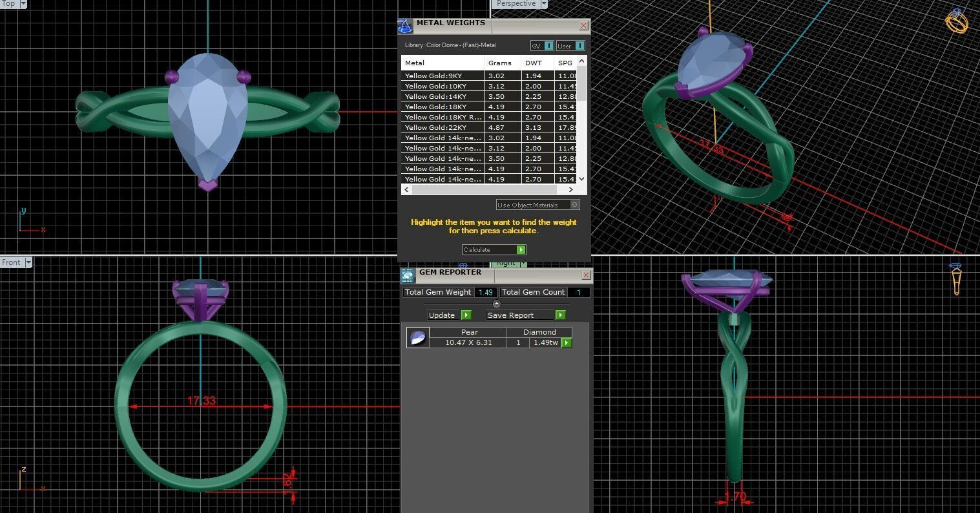Click the SPG column header

click(565, 63)
